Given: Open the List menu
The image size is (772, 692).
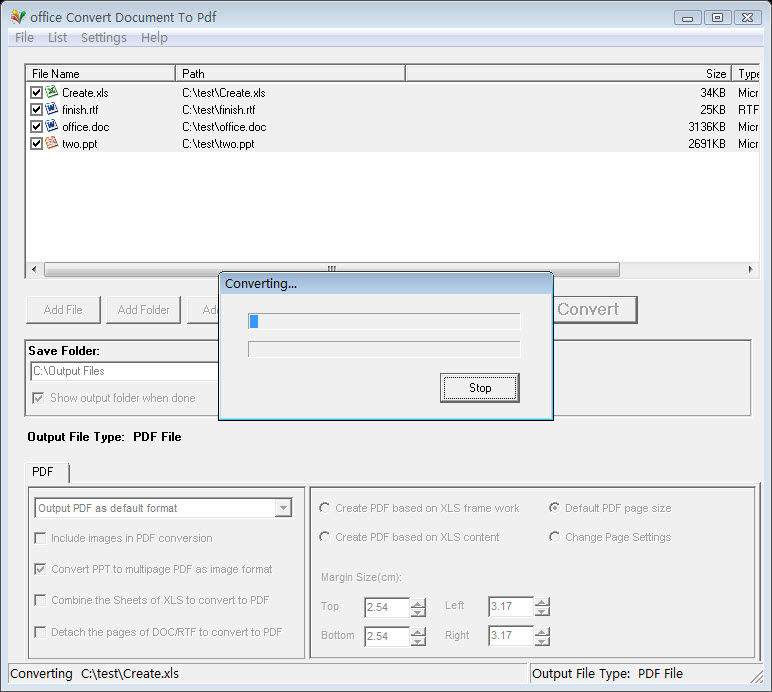Looking at the screenshot, I should 57,37.
